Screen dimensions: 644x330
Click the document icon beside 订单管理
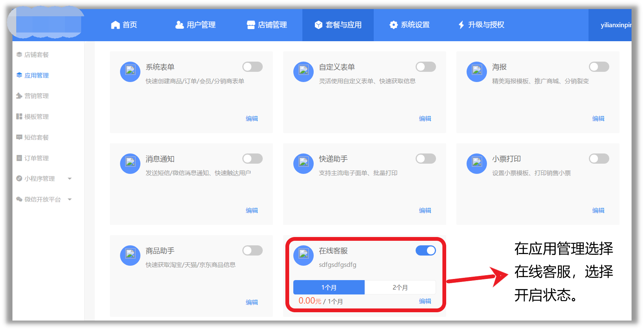(19, 158)
